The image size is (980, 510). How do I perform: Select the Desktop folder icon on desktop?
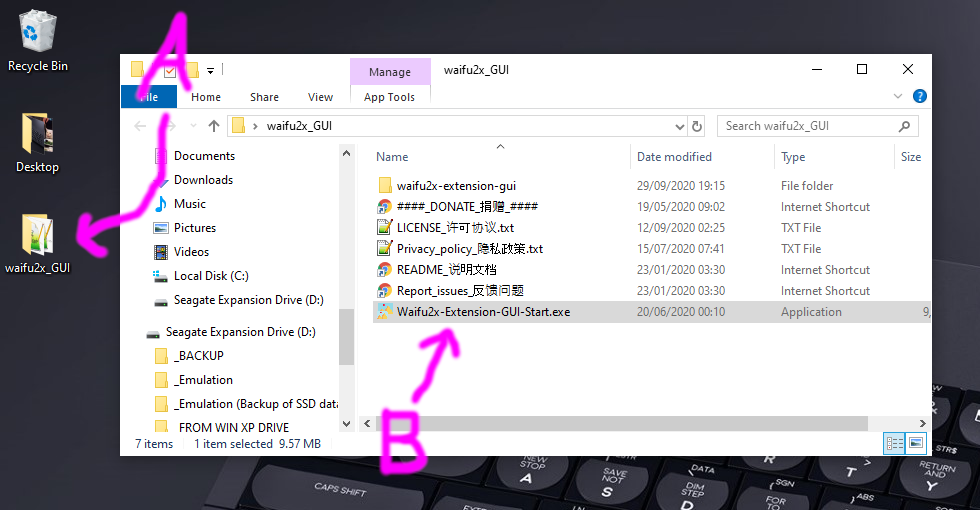[x=38, y=143]
